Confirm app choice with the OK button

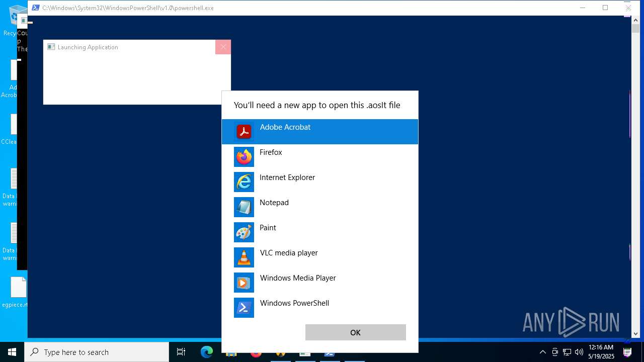click(356, 332)
